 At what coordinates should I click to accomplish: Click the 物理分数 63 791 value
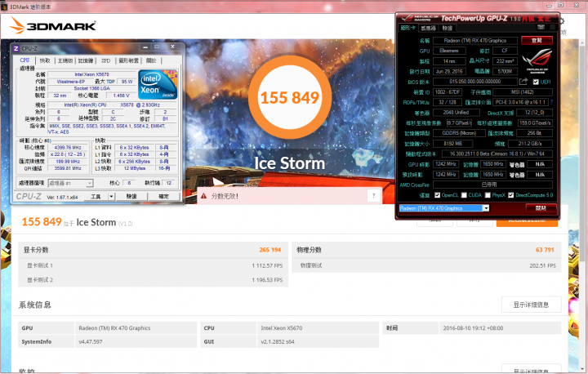click(545, 250)
